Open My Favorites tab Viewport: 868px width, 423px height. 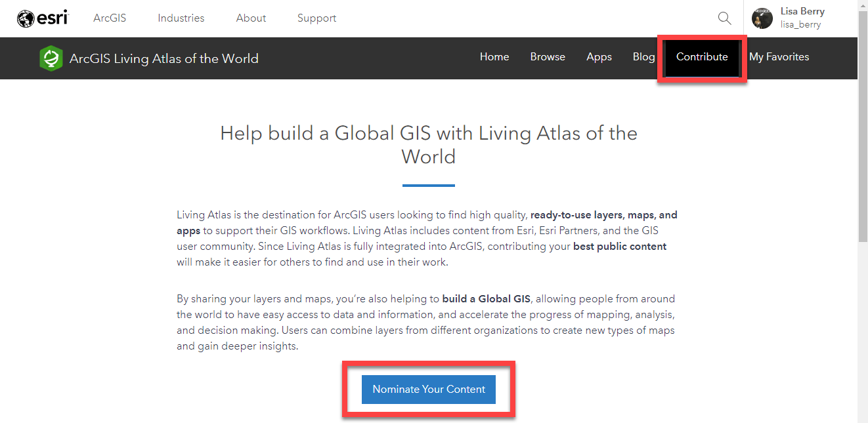coord(779,57)
